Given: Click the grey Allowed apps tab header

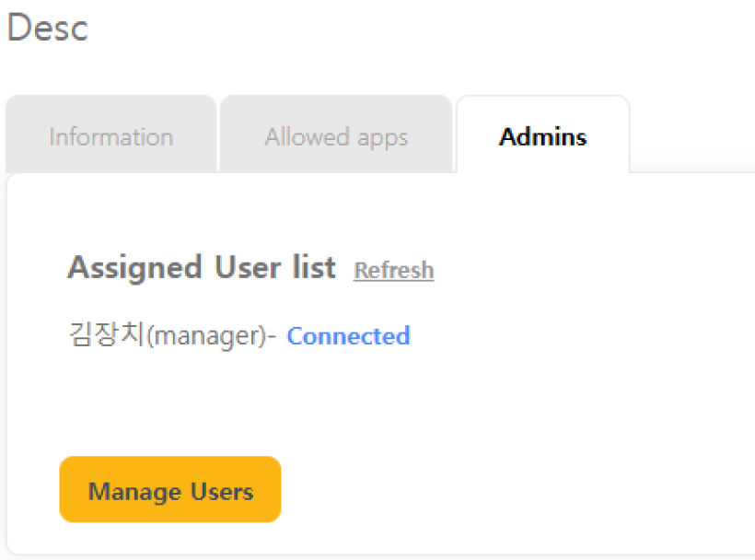Looking at the screenshot, I should (336, 137).
